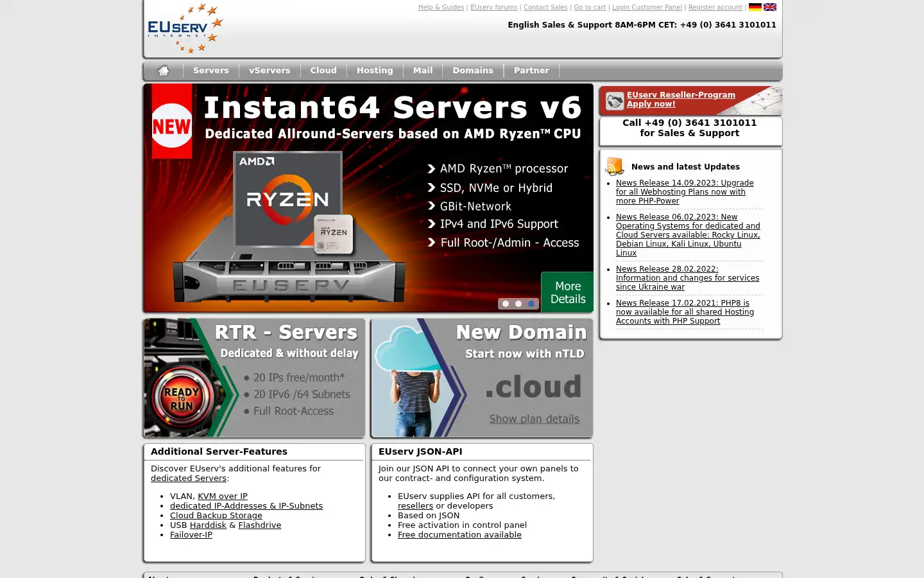Switch language via UK flag

[x=770, y=7]
